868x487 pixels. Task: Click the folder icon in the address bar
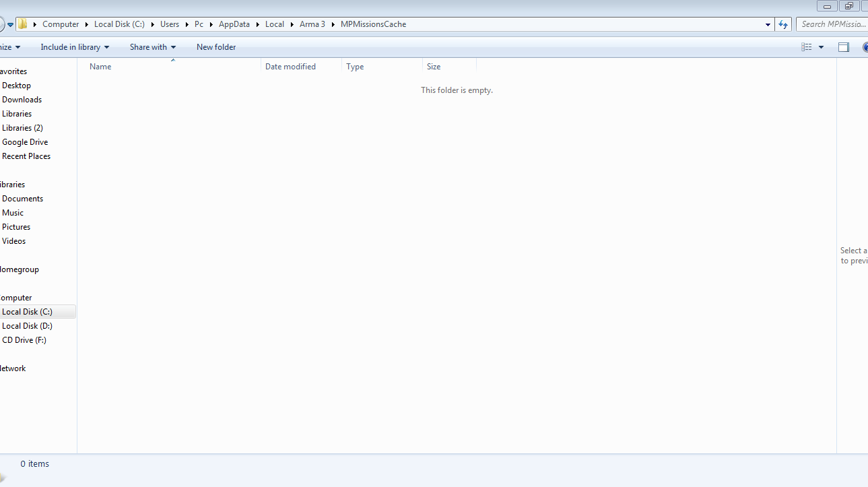pyautogui.click(x=22, y=24)
